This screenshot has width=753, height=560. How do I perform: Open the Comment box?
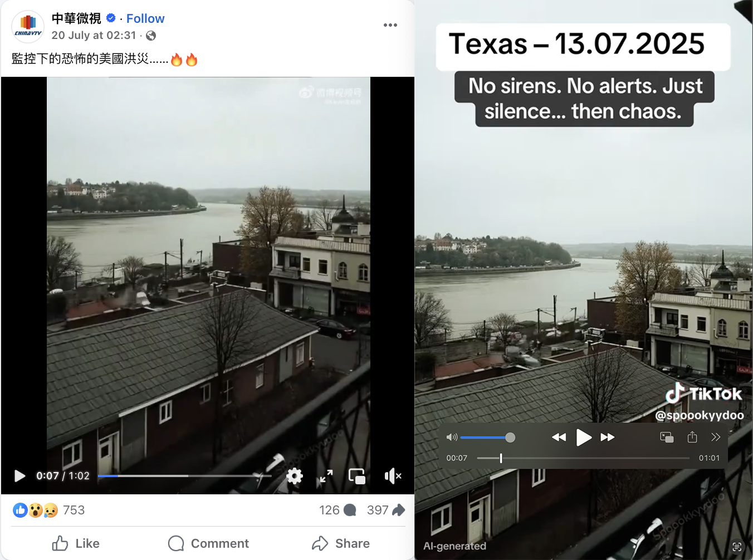208,543
